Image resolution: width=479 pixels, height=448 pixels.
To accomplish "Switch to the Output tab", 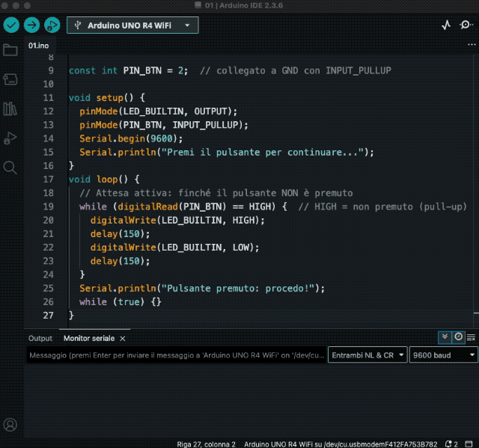I will coord(40,338).
